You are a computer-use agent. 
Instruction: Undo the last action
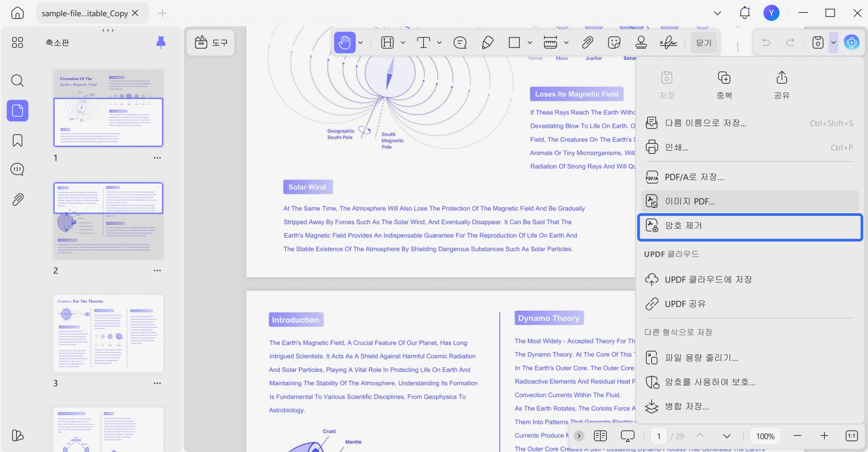(766, 42)
